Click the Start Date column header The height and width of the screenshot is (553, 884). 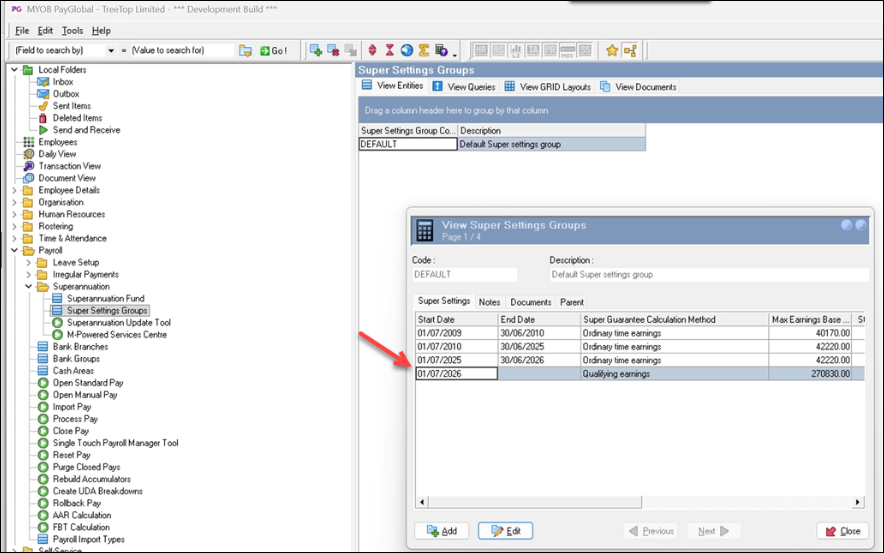457,320
